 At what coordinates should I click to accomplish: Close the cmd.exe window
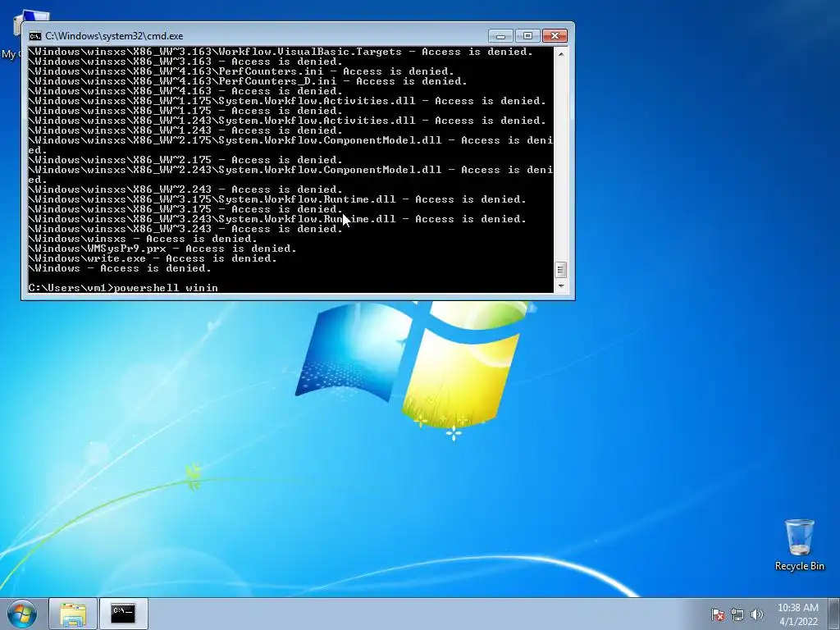[555, 36]
